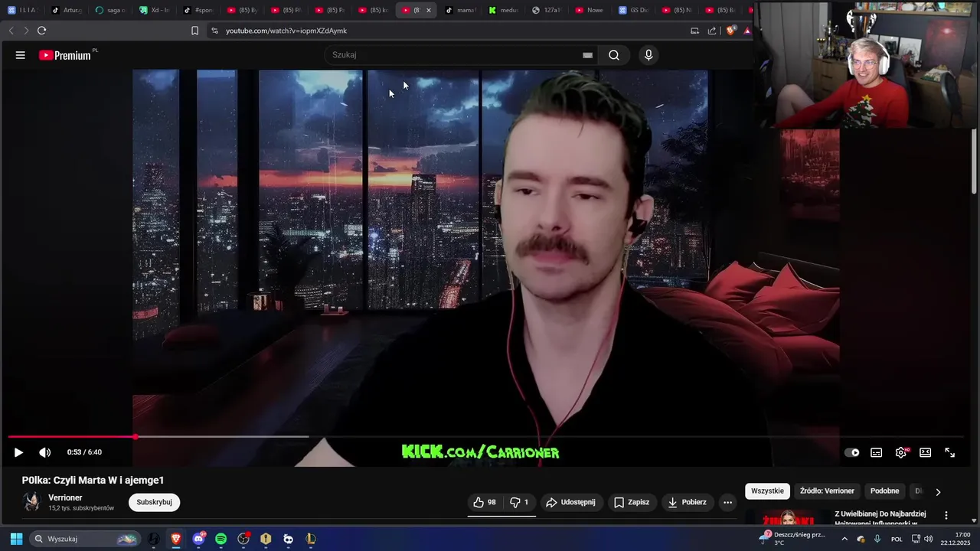Open system volume speaker icon in tray
Screen dimensions: 980x551
tap(929, 539)
